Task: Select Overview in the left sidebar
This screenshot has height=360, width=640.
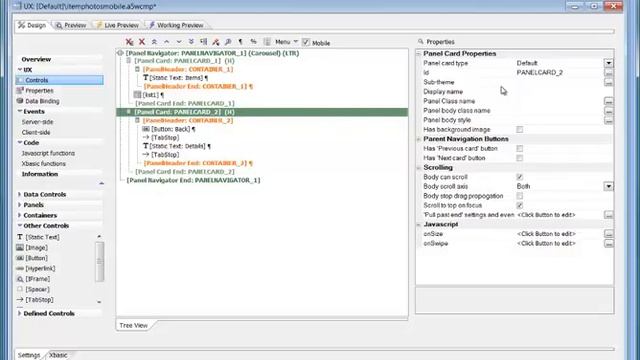Action: 36,59
